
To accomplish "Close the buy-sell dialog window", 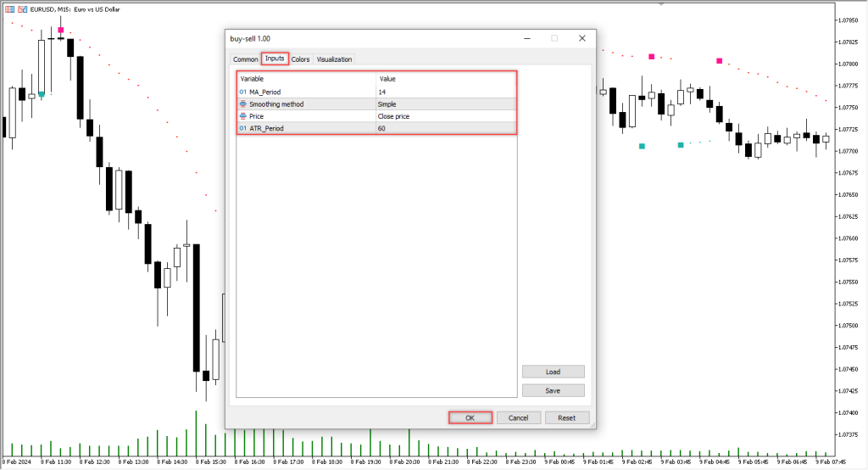I will (581, 38).
